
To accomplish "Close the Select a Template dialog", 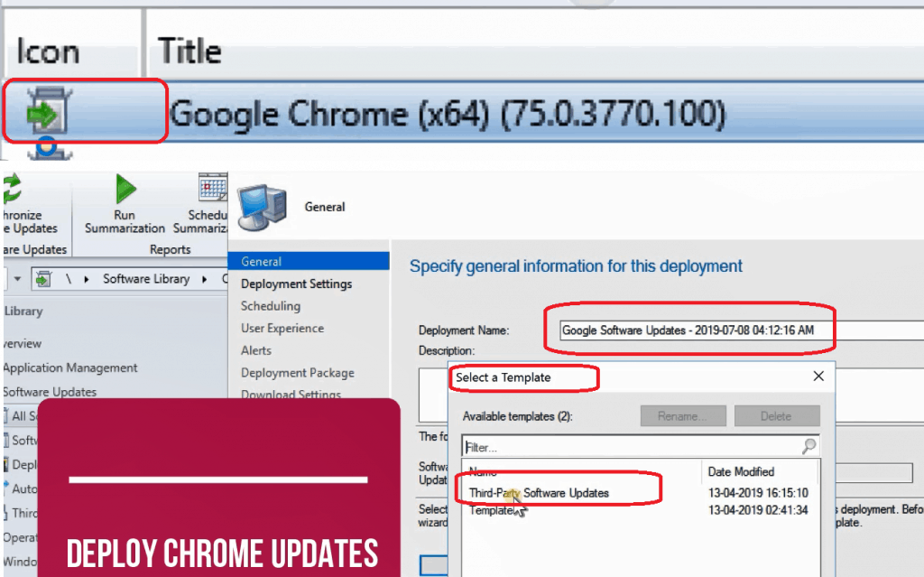I will 818,376.
